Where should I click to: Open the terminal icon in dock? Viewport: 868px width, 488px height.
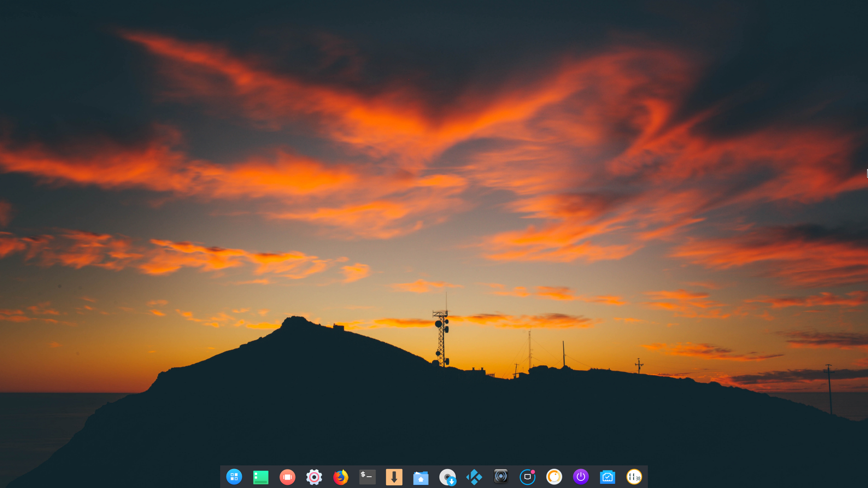368,477
